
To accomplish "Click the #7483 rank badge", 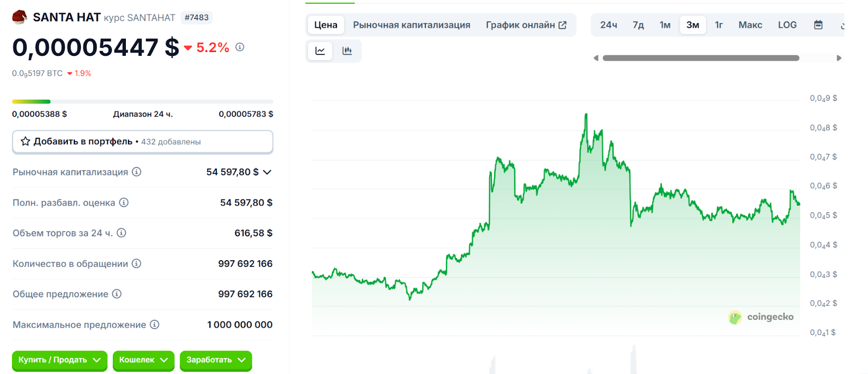I will coord(196,17).
